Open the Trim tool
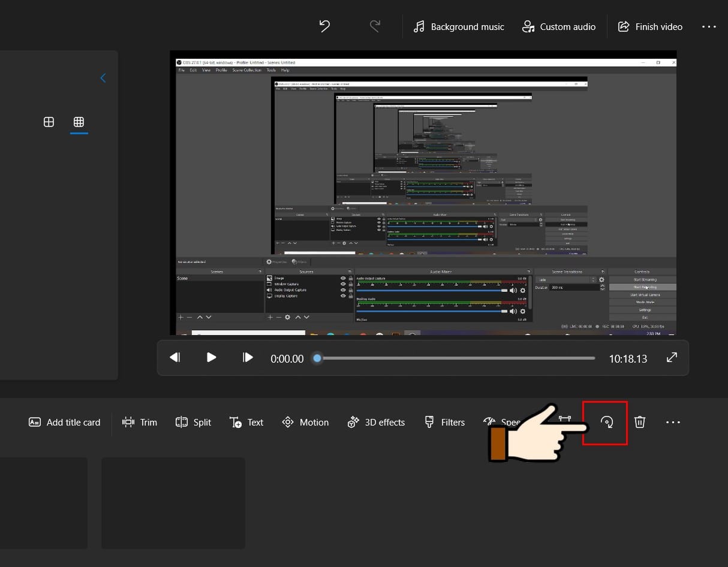This screenshot has height=567, width=728. tap(139, 423)
